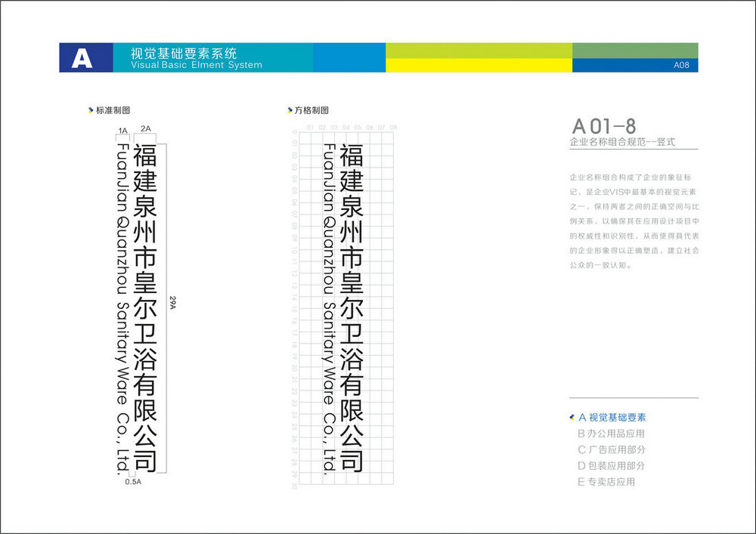Click the Chinese company name on the "方格制图" grid
This screenshot has width=756, height=534.
(x=352, y=307)
